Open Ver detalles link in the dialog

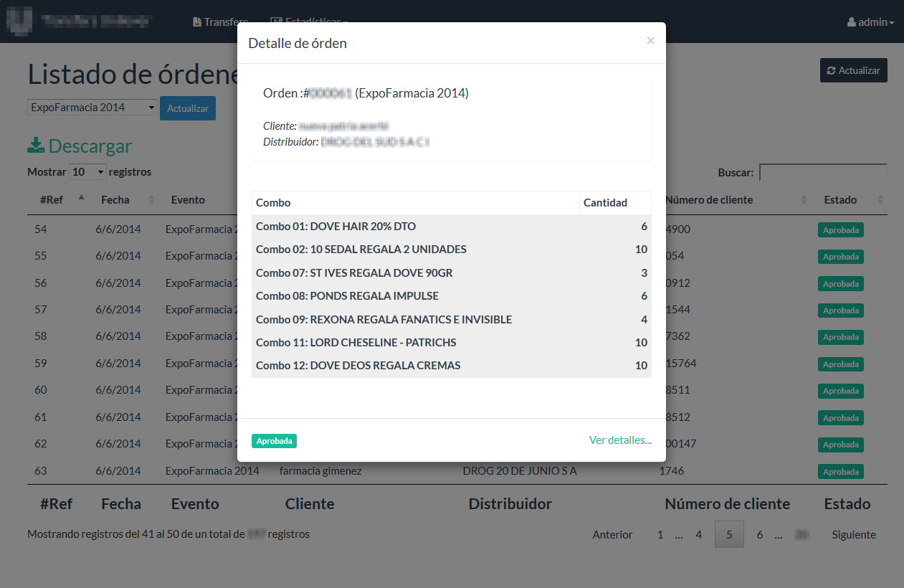click(620, 440)
